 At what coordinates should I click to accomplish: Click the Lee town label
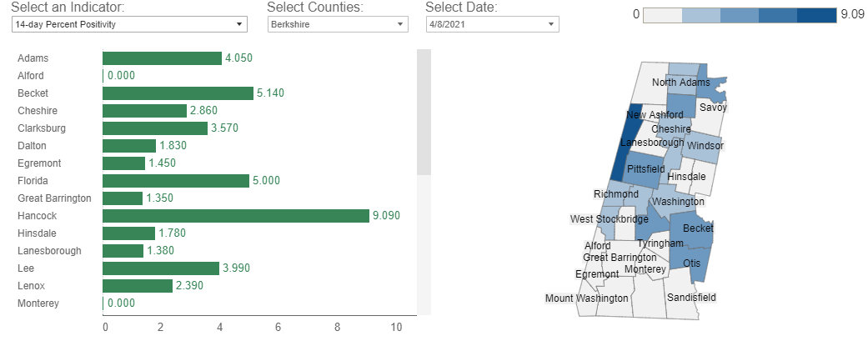(x=25, y=268)
